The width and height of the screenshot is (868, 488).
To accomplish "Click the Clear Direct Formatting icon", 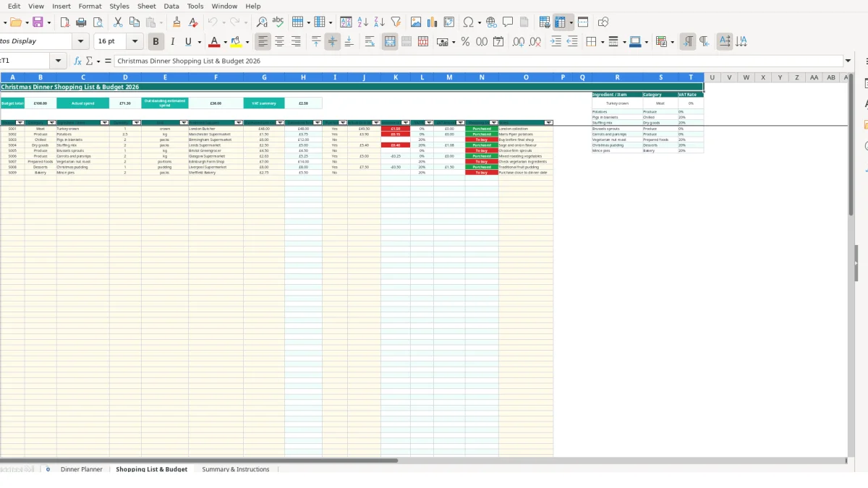I will click(193, 22).
